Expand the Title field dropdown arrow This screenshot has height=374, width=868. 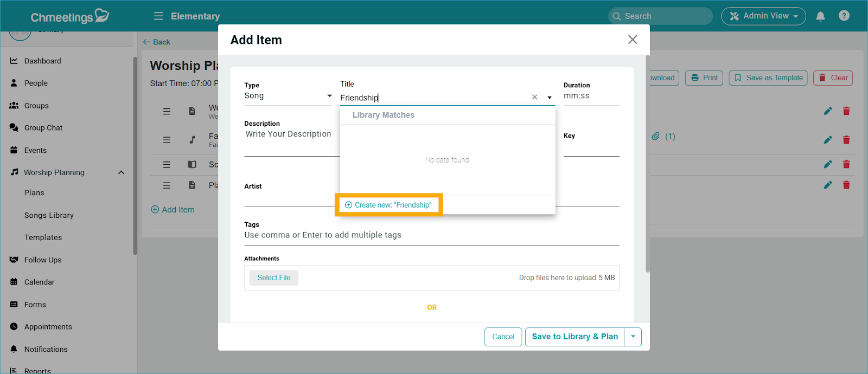(x=550, y=98)
